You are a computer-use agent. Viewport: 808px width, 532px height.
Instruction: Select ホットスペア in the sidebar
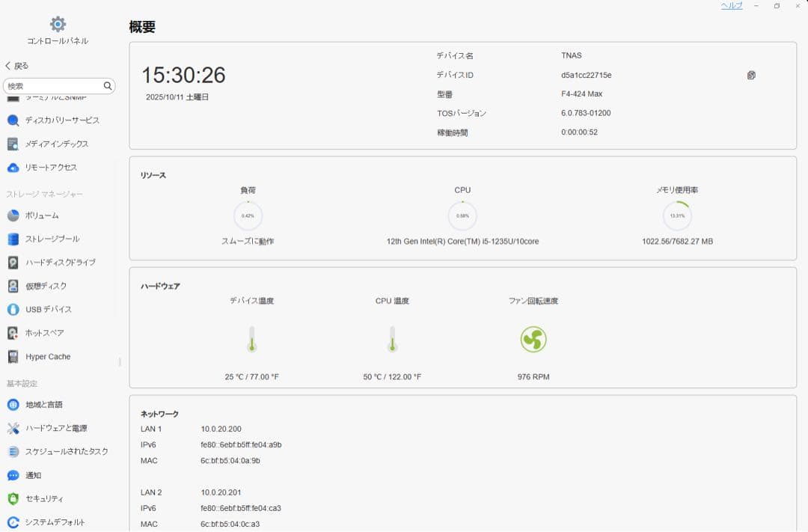[45, 334]
